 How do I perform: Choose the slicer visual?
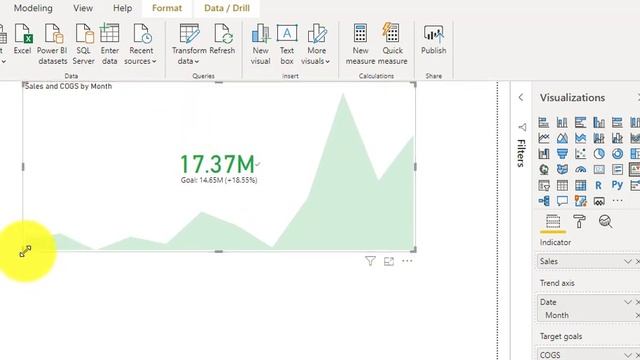(544, 185)
